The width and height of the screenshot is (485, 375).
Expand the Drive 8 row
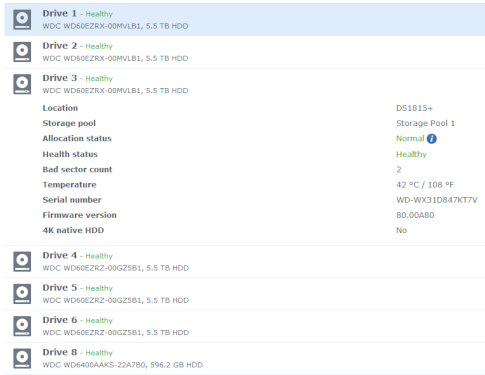(x=244, y=359)
